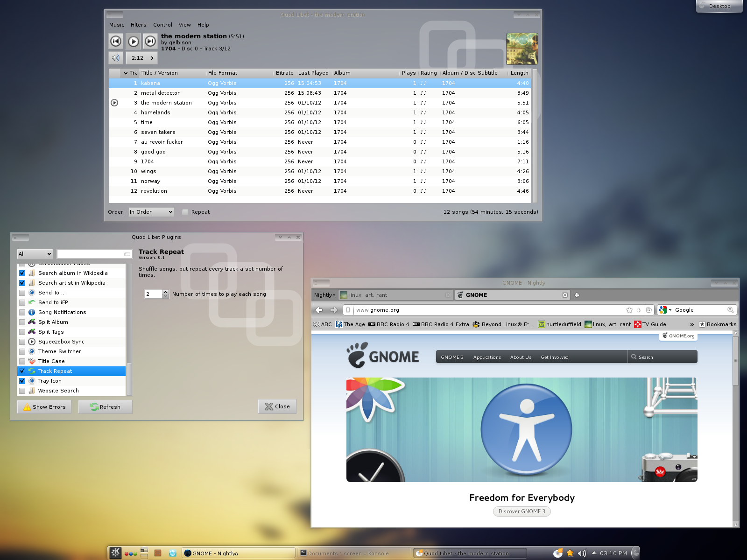
Task: Click the browser forward arrow
Action: [x=333, y=310]
